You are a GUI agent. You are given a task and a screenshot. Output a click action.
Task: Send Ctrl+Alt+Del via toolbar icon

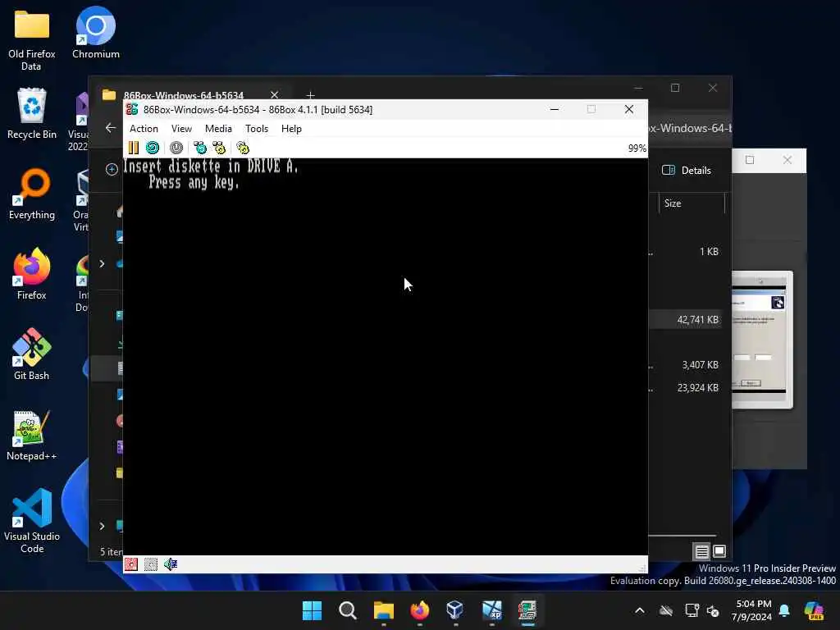[200, 148]
